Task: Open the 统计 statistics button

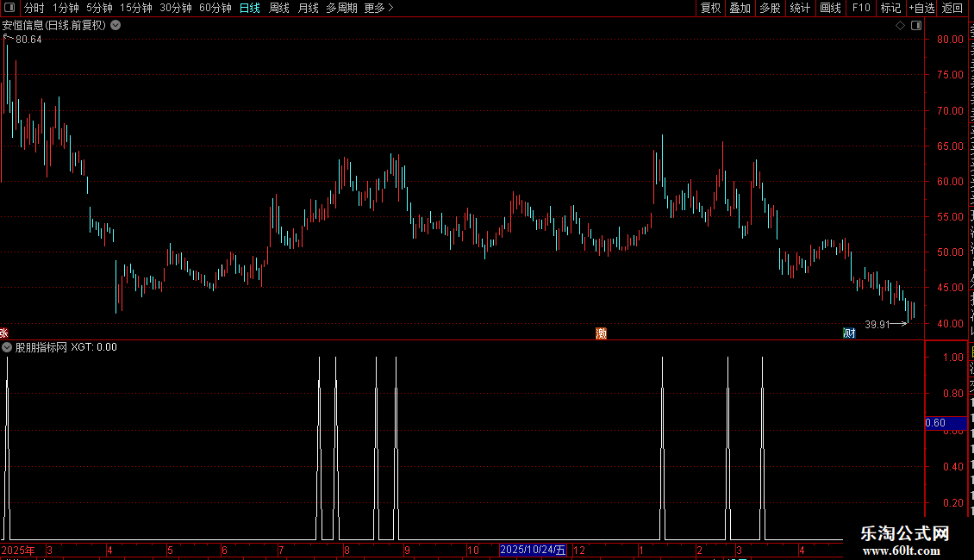Action: click(x=799, y=8)
